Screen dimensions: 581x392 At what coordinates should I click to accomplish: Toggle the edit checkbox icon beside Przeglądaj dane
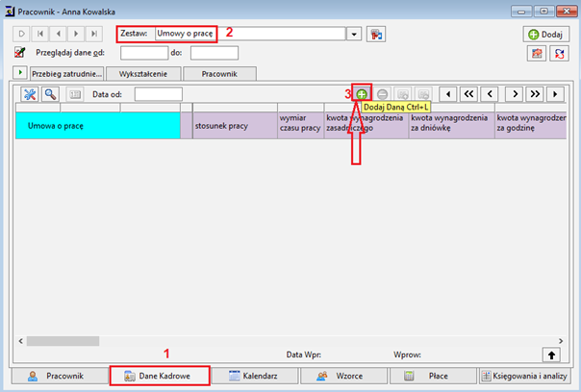click(19, 52)
